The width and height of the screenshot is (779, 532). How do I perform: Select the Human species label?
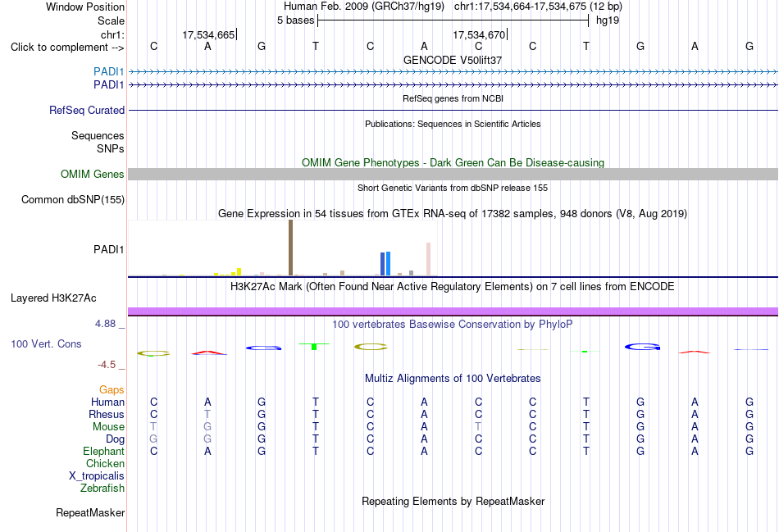[x=107, y=402]
